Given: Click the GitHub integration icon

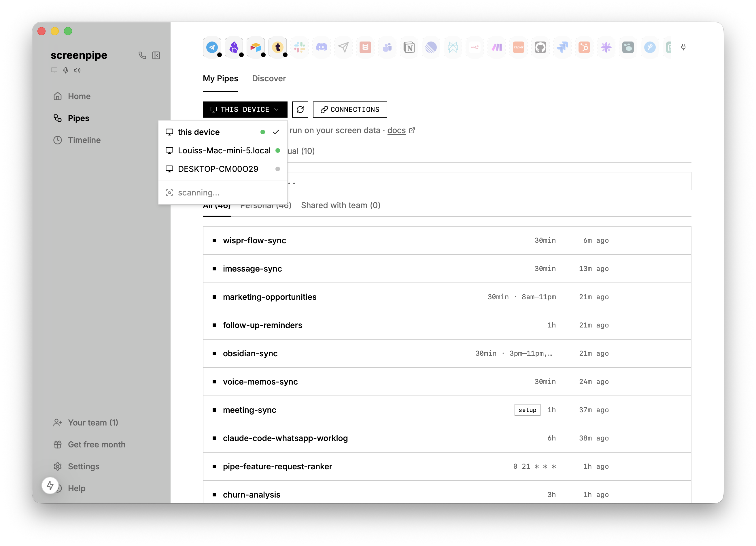Looking at the screenshot, I should tap(540, 47).
